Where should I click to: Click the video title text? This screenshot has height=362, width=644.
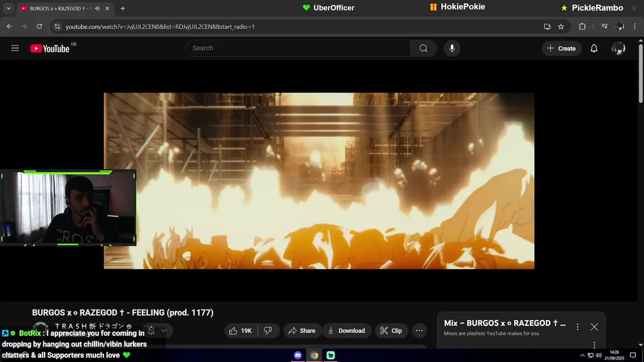point(123,313)
